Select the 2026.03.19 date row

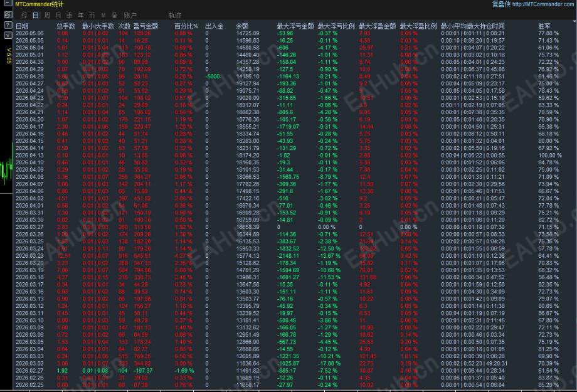click(x=29, y=270)
